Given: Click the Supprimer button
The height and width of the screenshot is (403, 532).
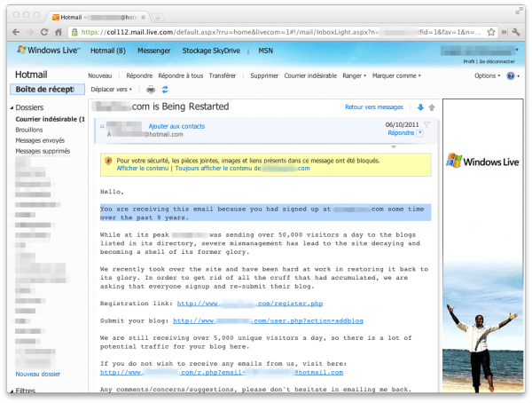Looking at the screenshot, I should [x=264, y=76].
